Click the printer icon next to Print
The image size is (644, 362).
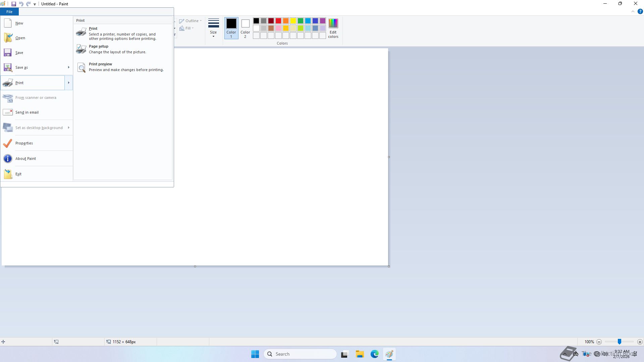pos(81,32)
